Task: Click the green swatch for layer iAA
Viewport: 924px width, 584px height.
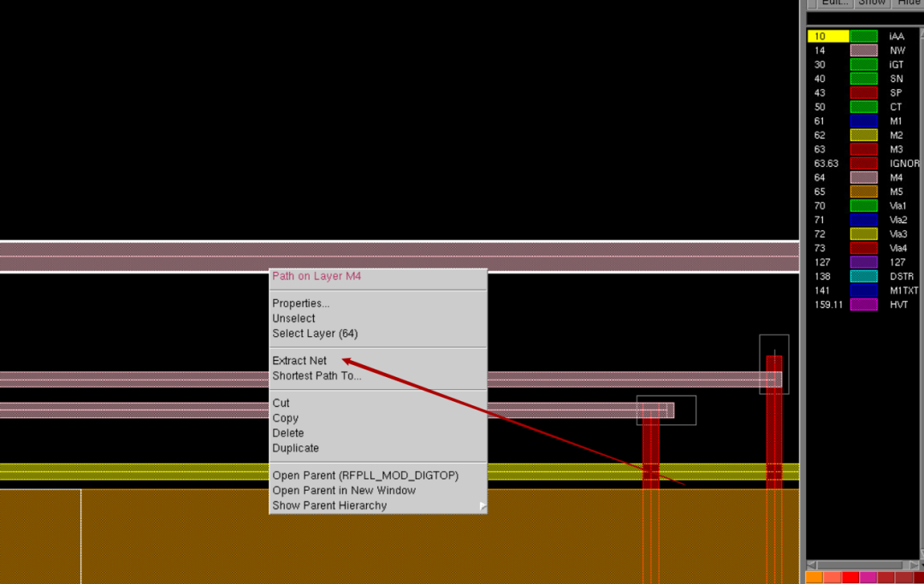Action: [864, 37]
